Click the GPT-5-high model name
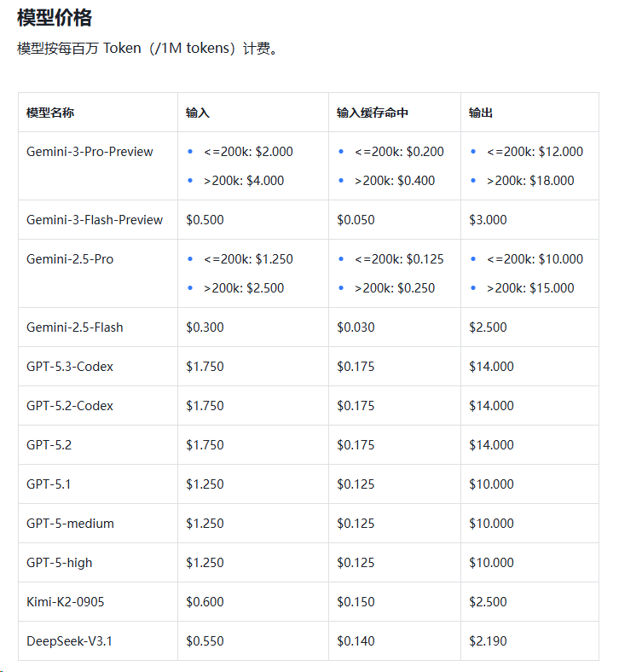Screen dimensions: 619x672 pos(60,563)
